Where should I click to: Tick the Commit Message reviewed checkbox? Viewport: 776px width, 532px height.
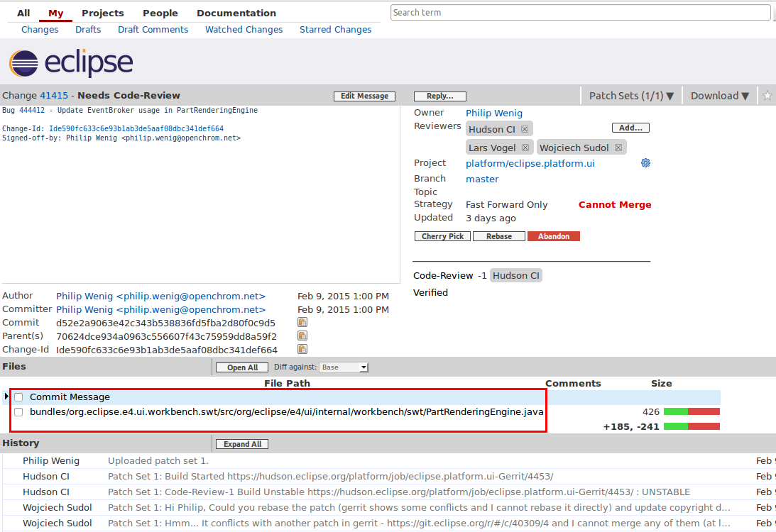click(x=18, y=397)
